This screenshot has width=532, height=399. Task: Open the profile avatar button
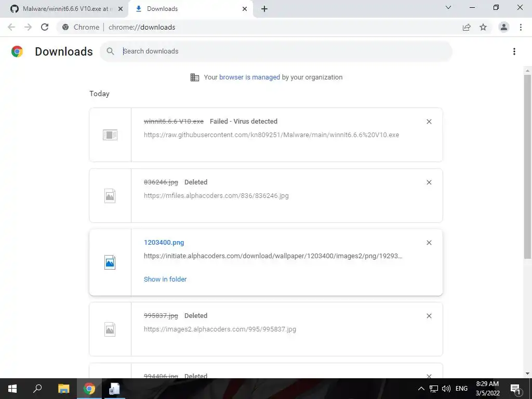(x=504, y=27)
